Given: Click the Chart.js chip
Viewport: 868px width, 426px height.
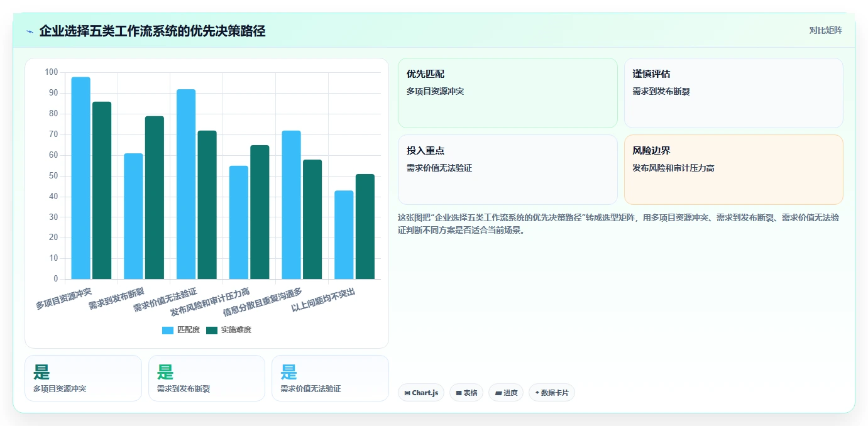Looking at the screenshot, I should 421,393.
